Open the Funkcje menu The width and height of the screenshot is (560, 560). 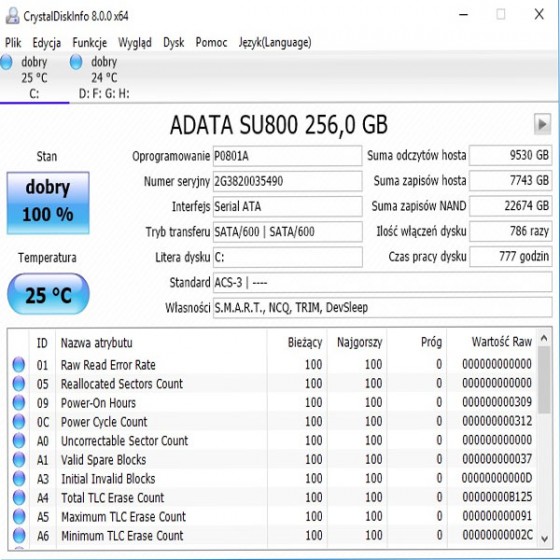90,42
